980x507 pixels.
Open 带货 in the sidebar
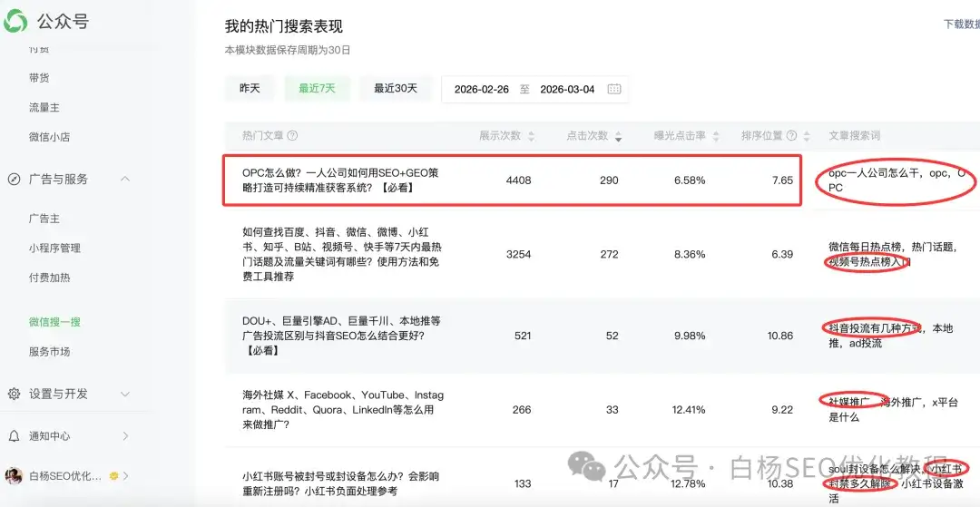39,78
